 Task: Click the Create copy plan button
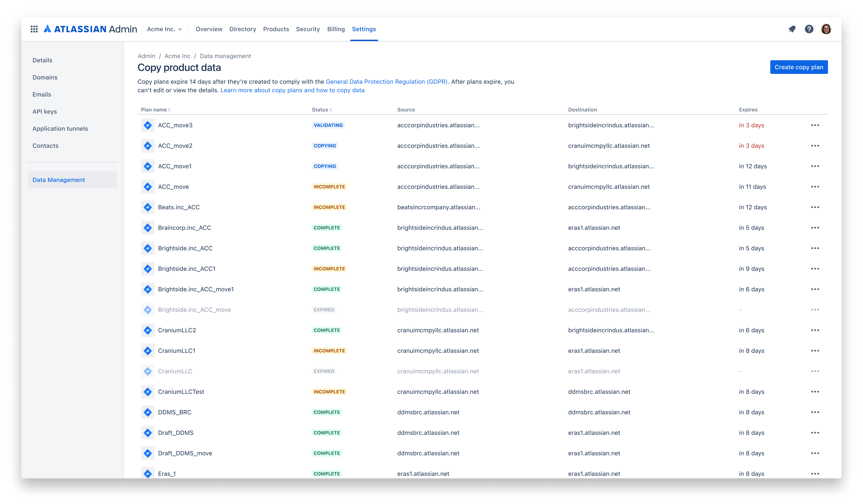coord(799,67)
